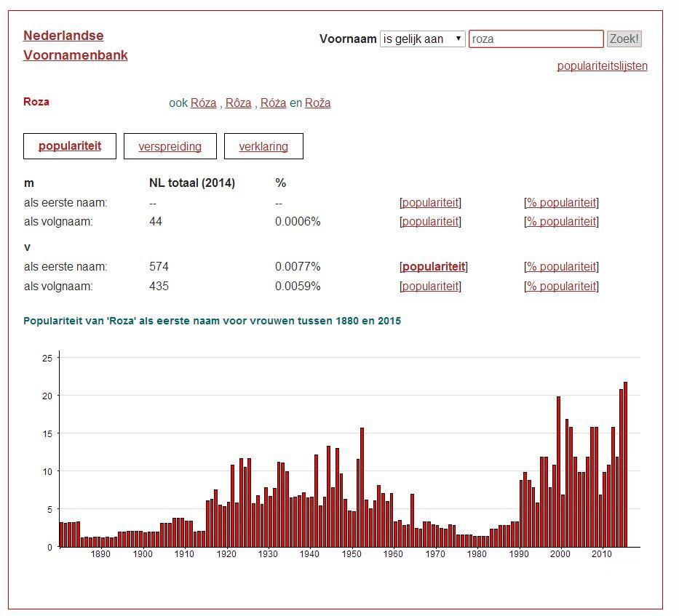Open the circumflex variant Rôza link
Image resolution: width=679 pixels, height=616 pixels.
238,103
